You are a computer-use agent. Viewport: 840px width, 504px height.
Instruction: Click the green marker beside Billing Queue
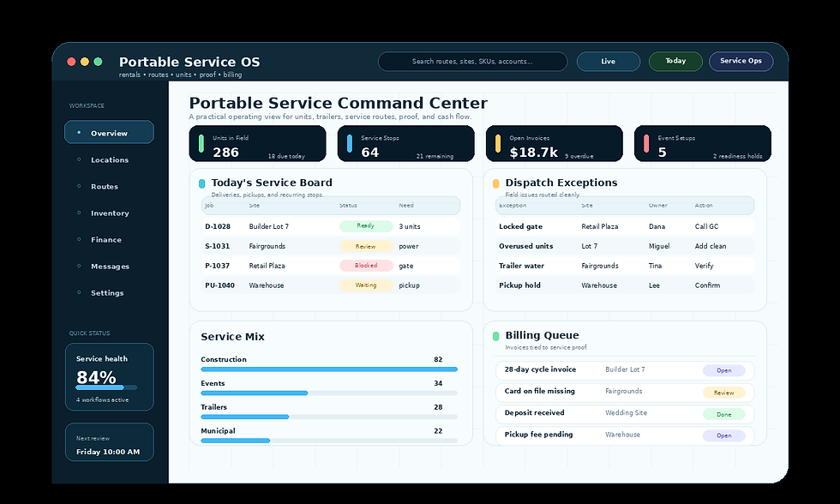click(x=496, y=336)
